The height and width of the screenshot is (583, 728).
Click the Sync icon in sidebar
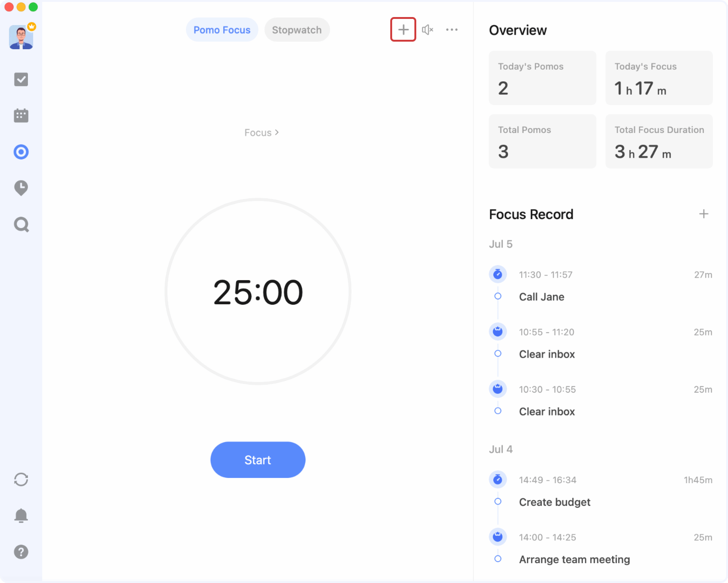pyautogui.click(x=21, y=479)
